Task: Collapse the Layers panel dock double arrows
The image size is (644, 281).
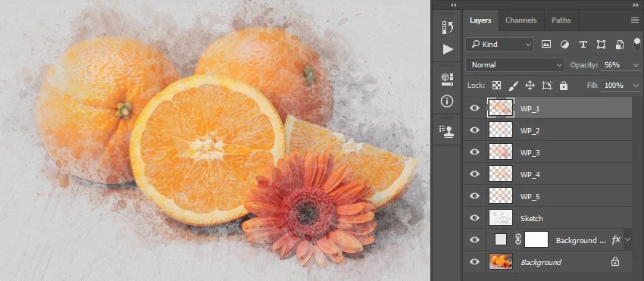Action: (636, 5)
